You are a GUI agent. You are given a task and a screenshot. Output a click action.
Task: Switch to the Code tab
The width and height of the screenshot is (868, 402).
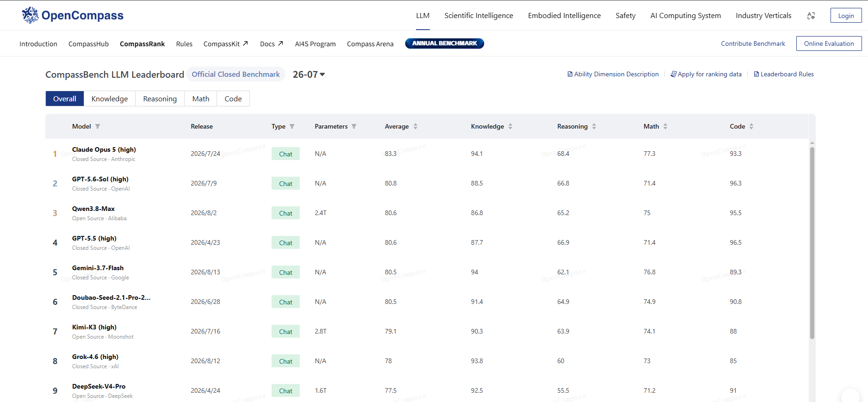click(x=233, y=99)
